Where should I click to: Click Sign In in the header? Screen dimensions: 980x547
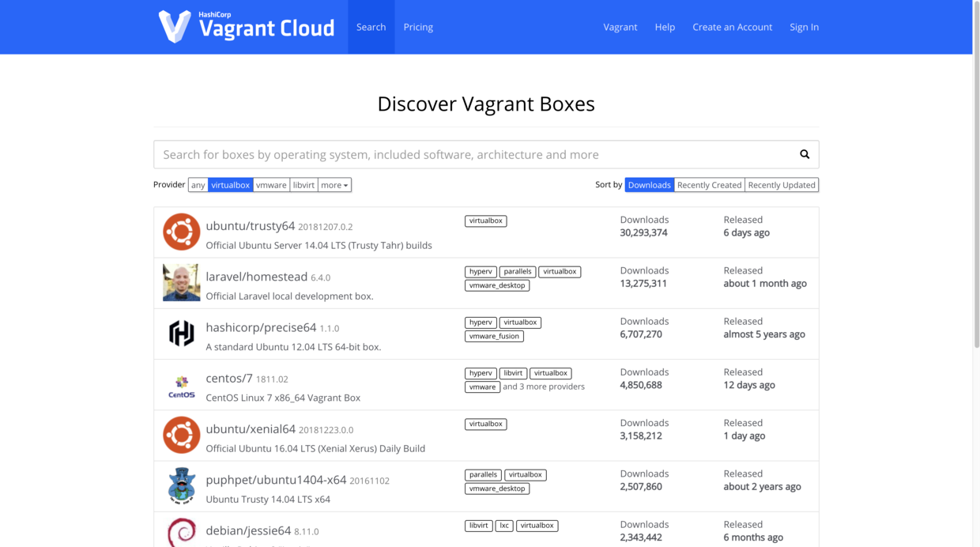click(x=804, y=27)
